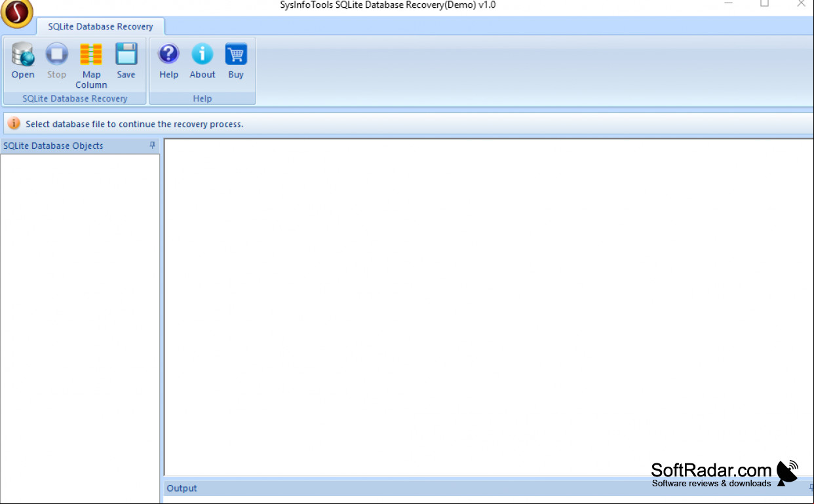Select the SQLite Database Recovery tab

coord(100,26)
